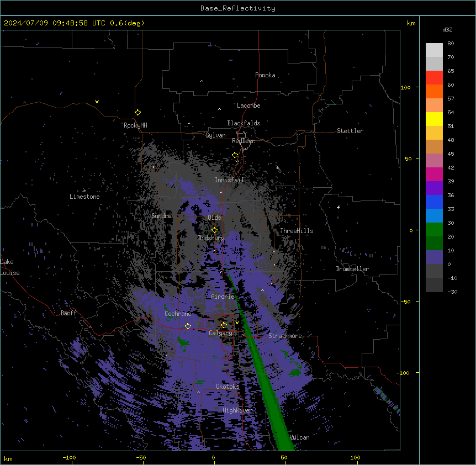
Task: Select the Blackfalds map label
Action: pos(244,123)
